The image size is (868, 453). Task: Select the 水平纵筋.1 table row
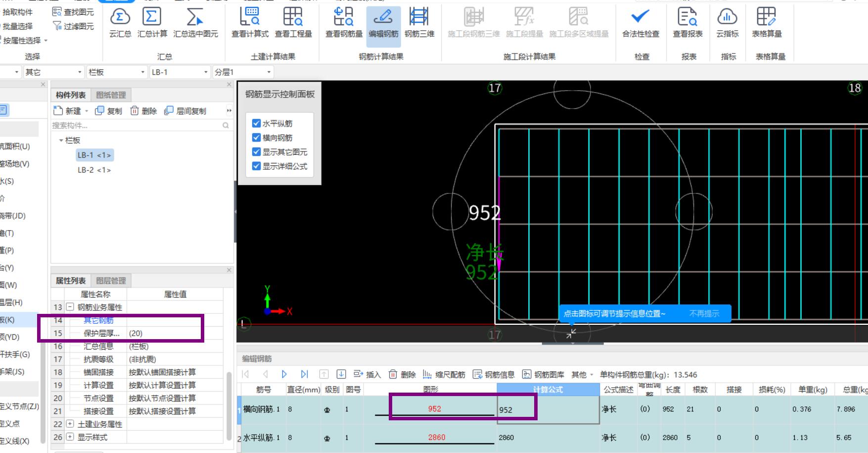[x=552, y=438]
